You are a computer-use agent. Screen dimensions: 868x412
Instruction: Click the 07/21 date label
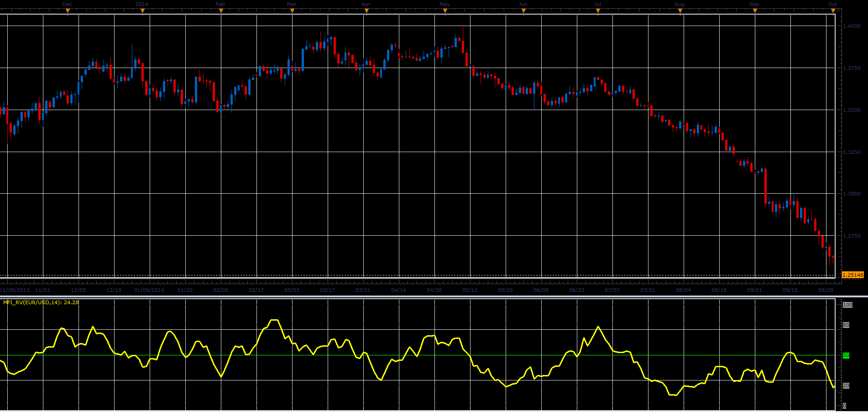(x=648, y=290)
